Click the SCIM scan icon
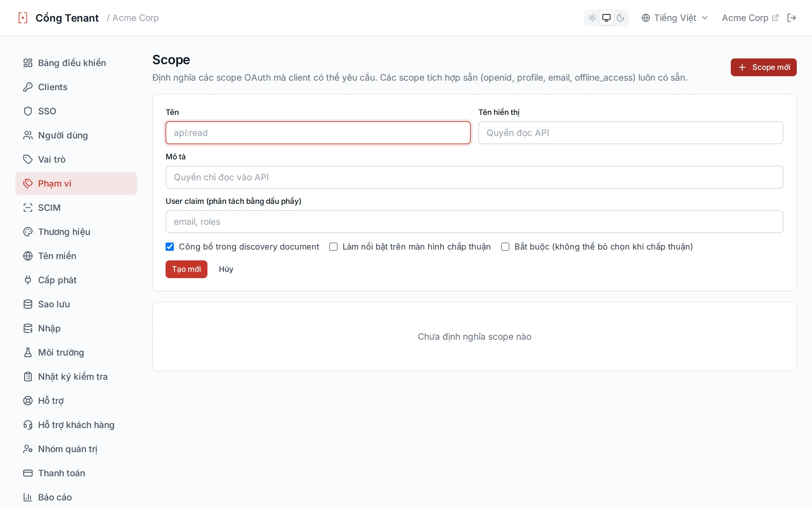Screen dimensions: 812x508 [x=28, y=208]
